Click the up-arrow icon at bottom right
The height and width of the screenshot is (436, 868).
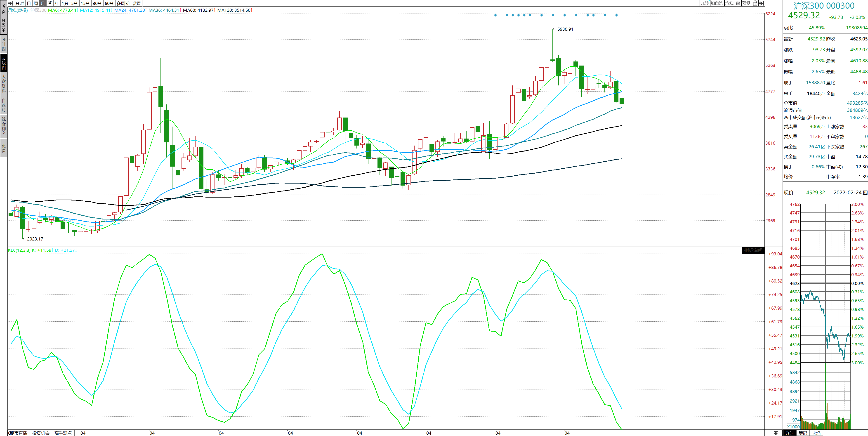coord(776,433)
